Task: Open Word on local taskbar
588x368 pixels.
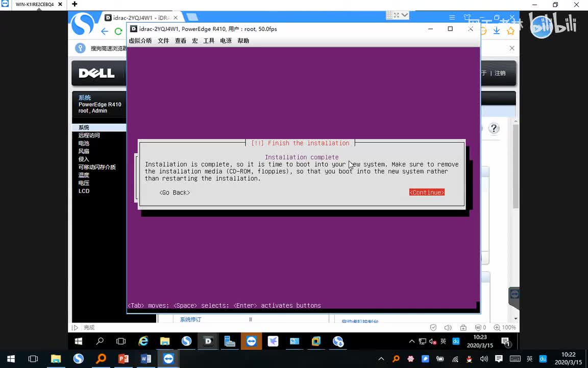Action: point(146,359)
